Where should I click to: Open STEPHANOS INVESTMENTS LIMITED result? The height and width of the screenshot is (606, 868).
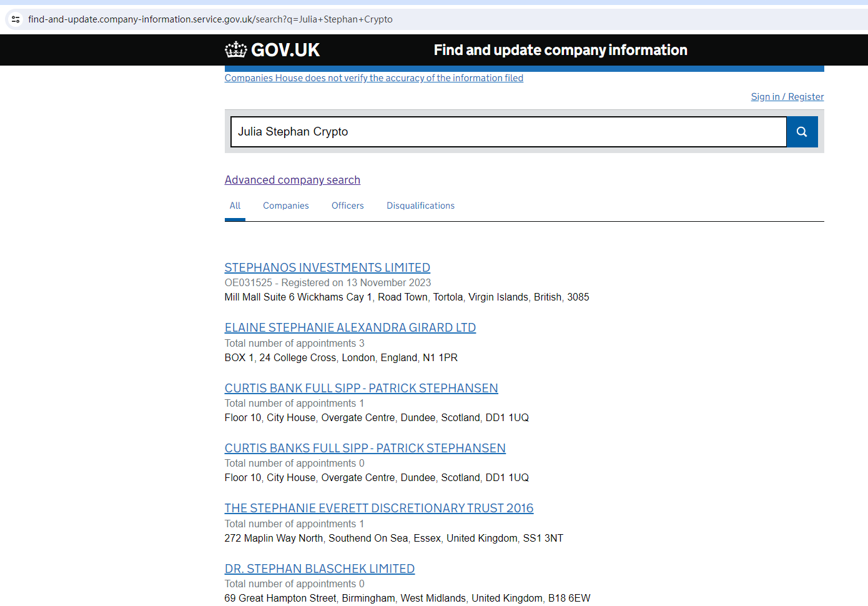[x=327, y=267]
